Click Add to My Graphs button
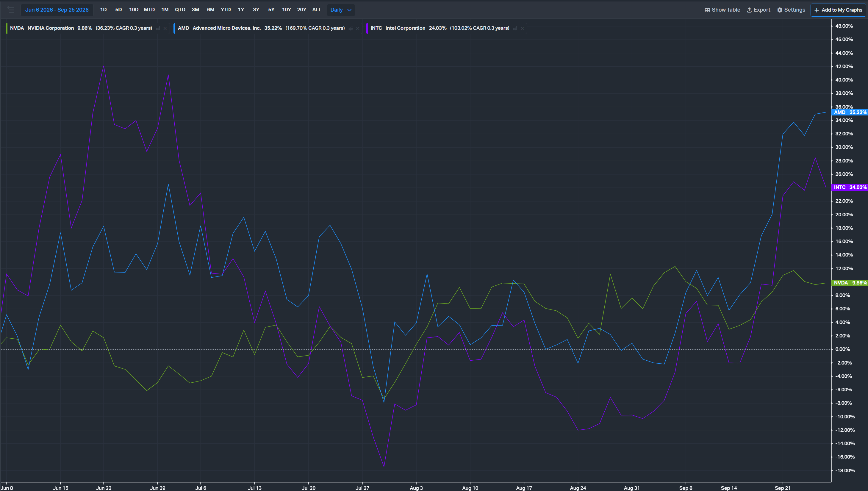The width and height of the screenshot is (868, 491). pyautogui.click(x=838, y=10)
